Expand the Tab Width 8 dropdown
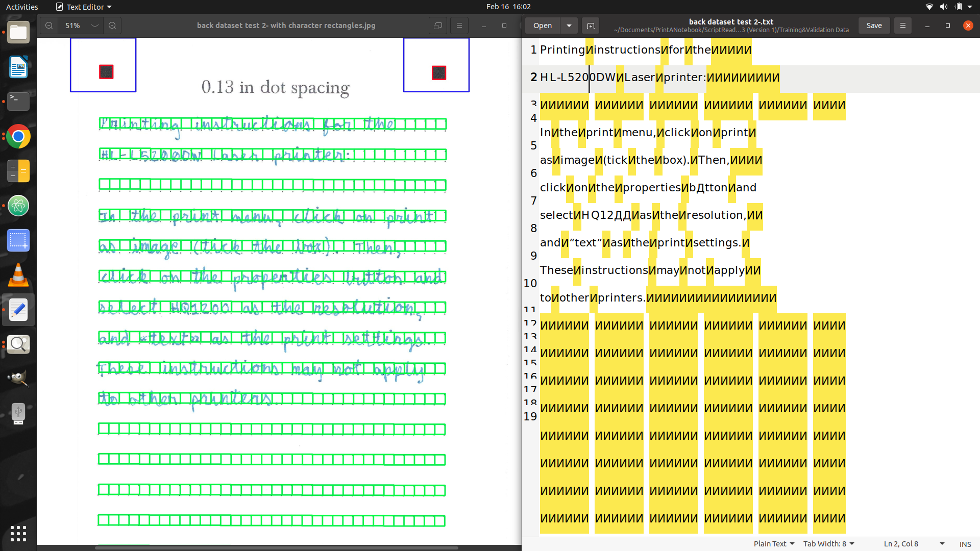The height and width of the screenshot is (551, 980). point(828,543)
